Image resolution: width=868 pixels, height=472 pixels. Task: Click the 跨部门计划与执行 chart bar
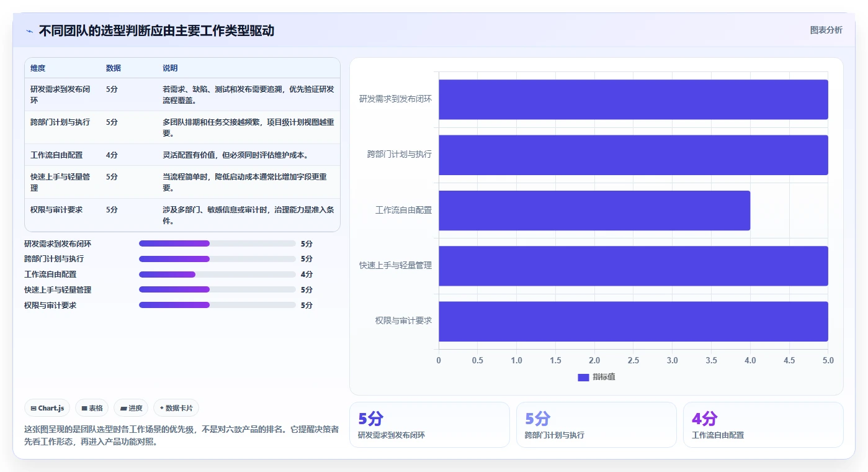(x=633, y=155)
